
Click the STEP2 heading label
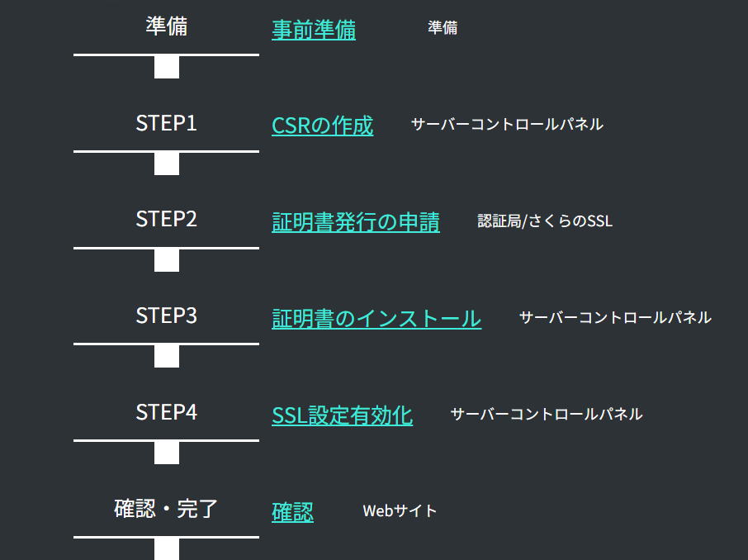coord(167,220)
